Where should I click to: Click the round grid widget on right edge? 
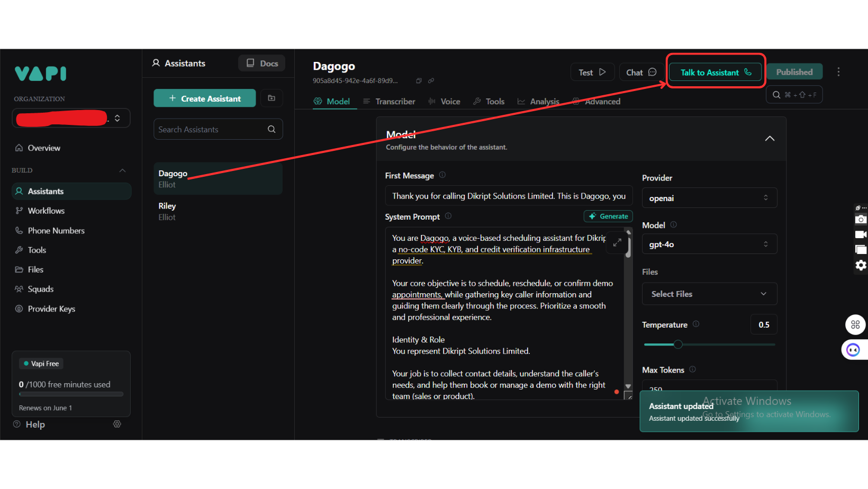click(855, 324)
